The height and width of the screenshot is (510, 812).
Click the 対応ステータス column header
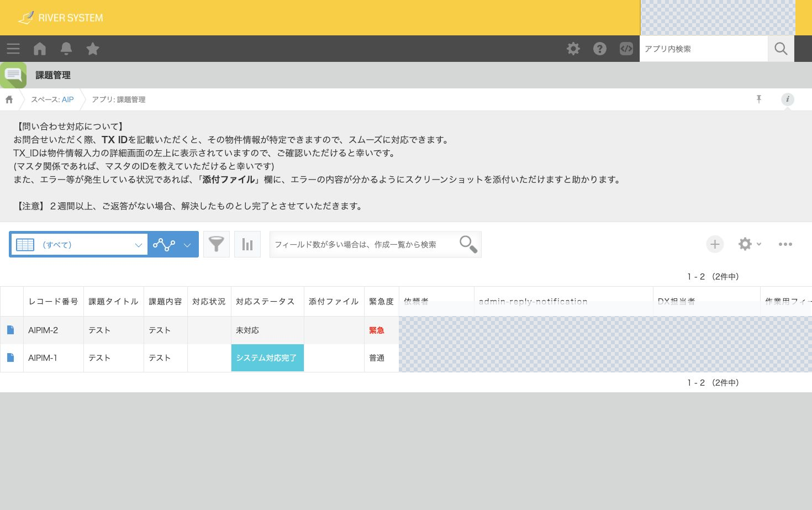pyautogui.click(x=267, y=302)
